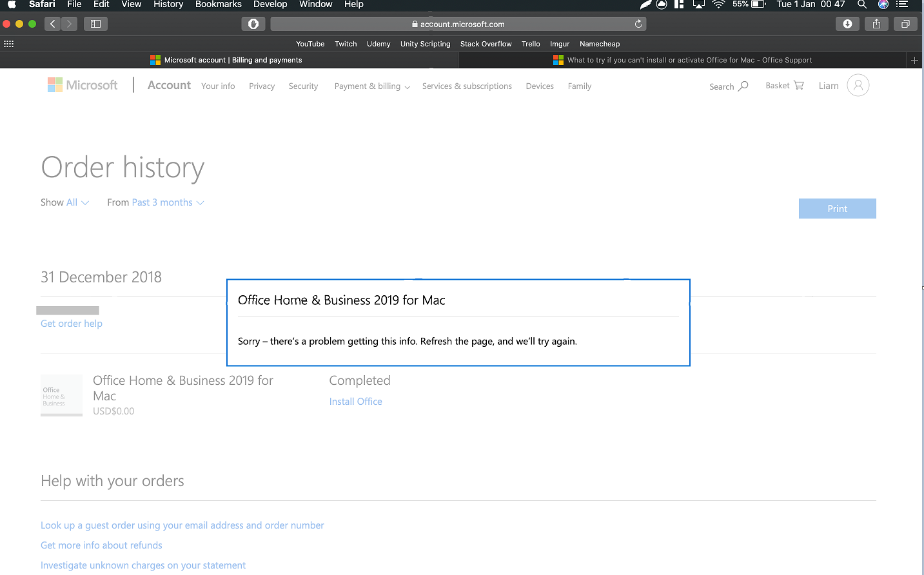Viewport: 924px width, 575px height.
Task: Show all tabs overview icon
Action: click(x=905, y=24)
